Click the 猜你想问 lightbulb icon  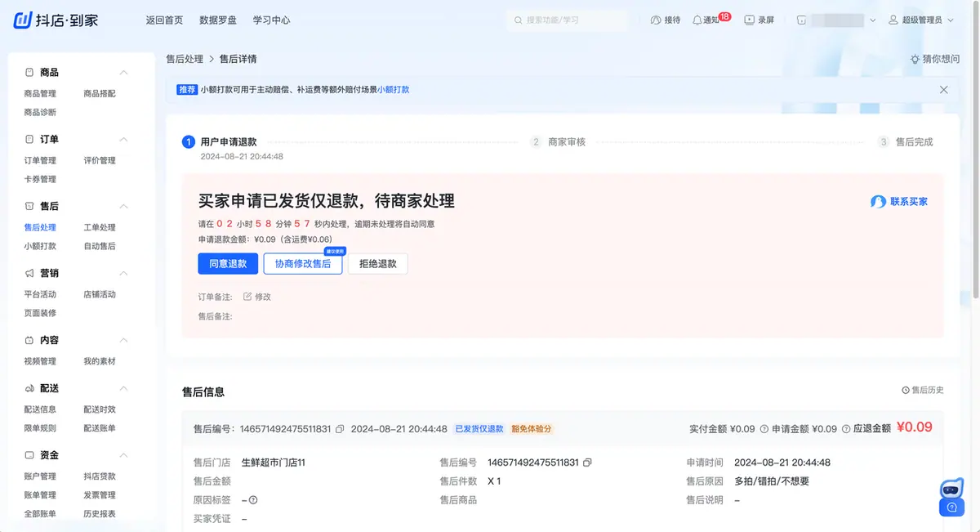tap(915, 59)
